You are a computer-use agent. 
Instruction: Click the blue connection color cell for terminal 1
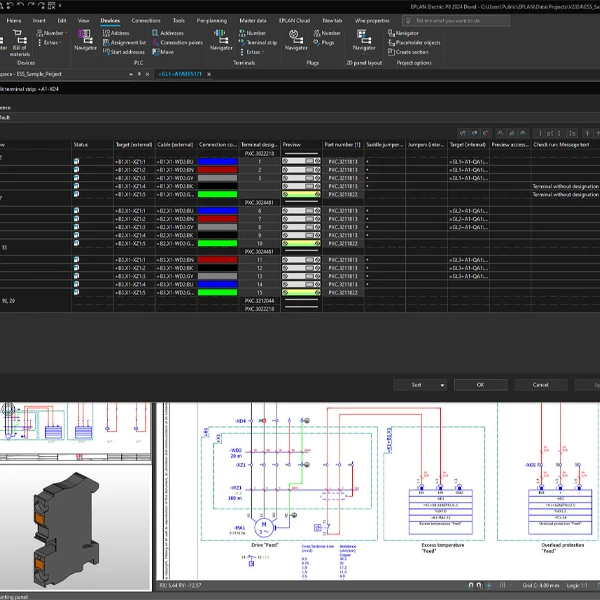click(x=218, y=161)
